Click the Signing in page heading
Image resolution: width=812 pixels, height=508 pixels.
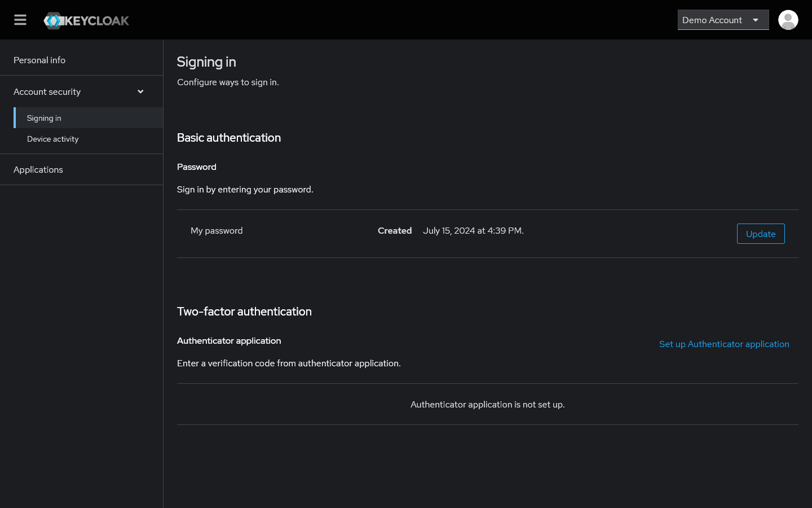(x=206, y=62)
